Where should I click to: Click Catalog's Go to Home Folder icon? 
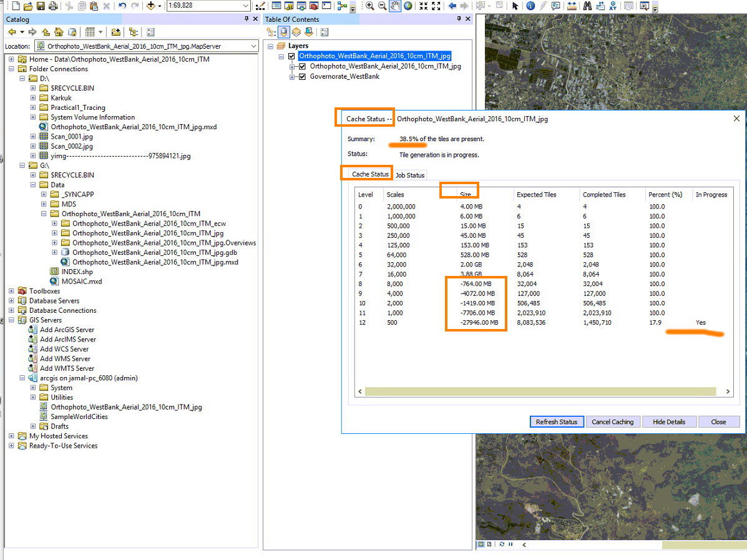click(59, 32)
